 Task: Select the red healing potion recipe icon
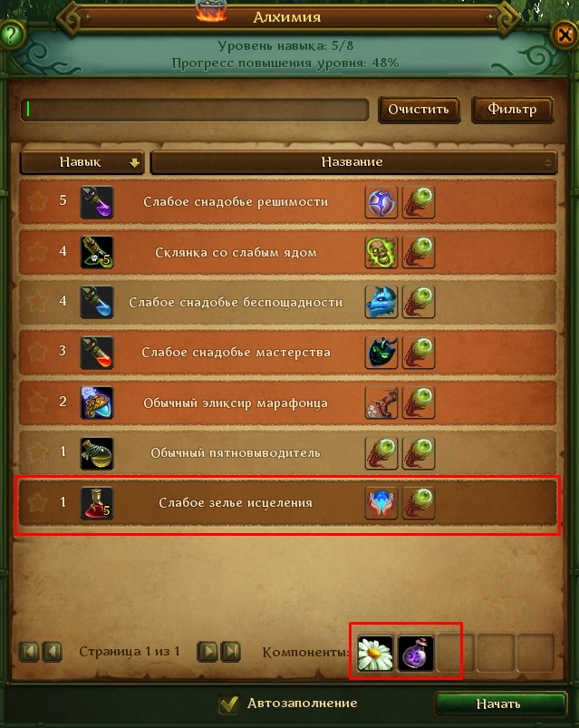click(x=96, y=503)
